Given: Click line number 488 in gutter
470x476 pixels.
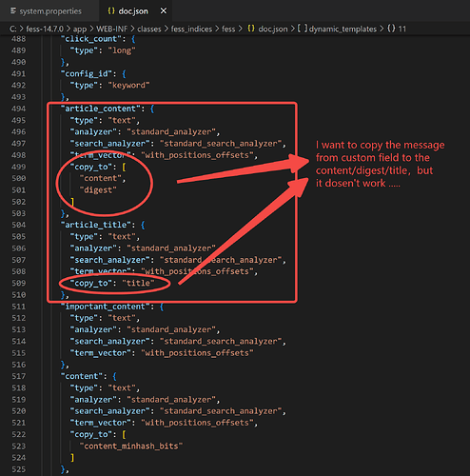Looking at the screenshot, I should point(19,39).
